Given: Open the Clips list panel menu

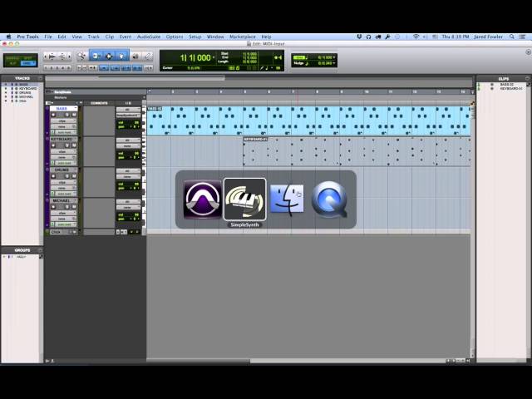Looking at the screenshot, I should pyautogui.click(x=527, y=78).
